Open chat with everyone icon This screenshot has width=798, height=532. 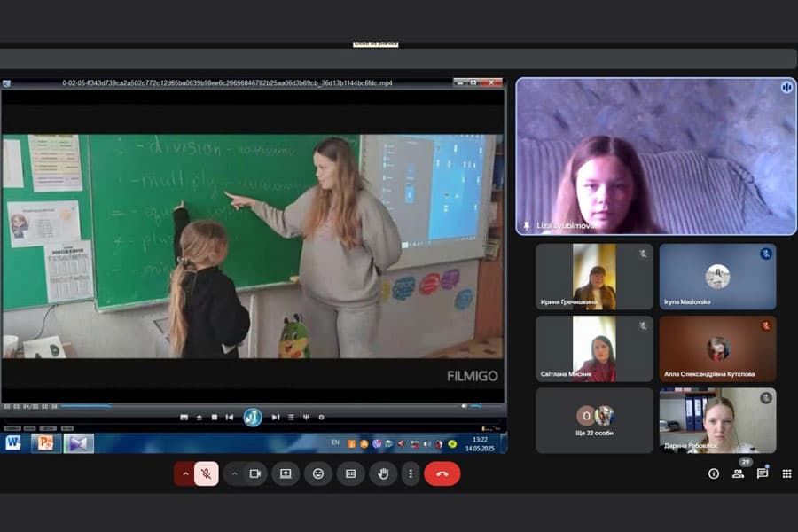point(763,474)
